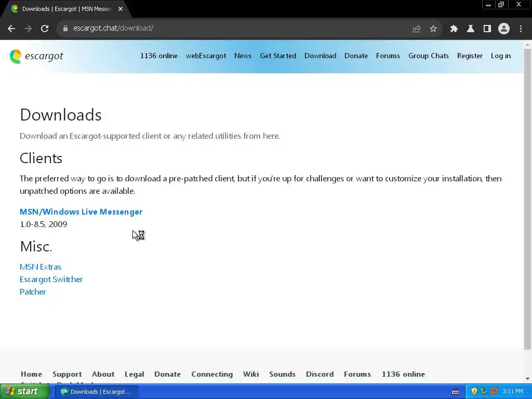The image size is (532, 399).
Task: Open the share page icon in address bar
Action: pyautogui.click(x=416, y=29)
